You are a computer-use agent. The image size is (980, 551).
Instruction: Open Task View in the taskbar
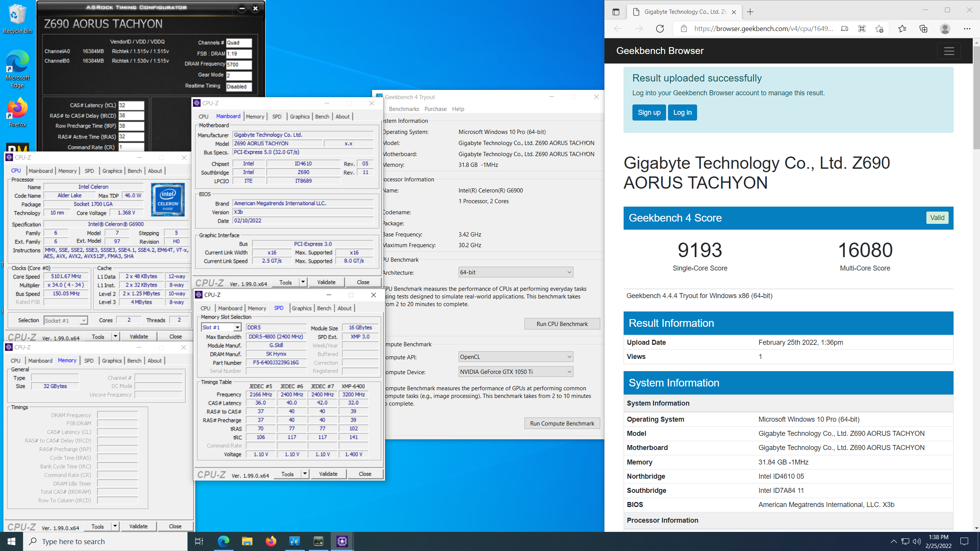pos(199,541)
